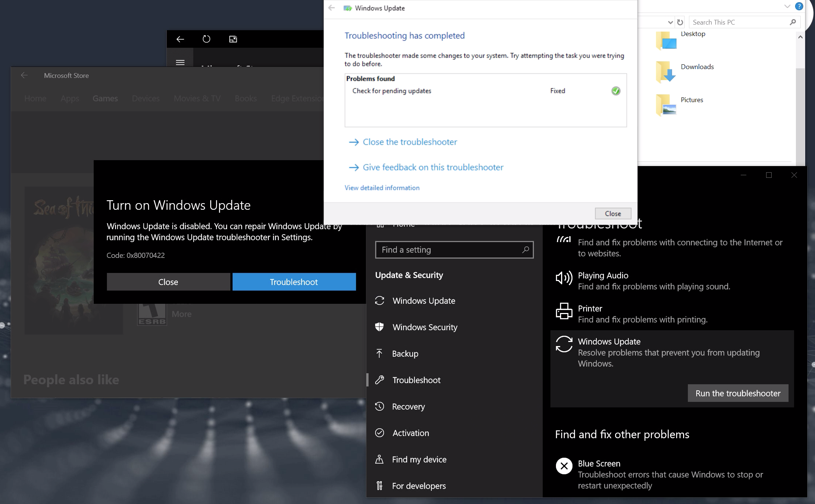
Task: Click the Windows Update sync icon in sidebar
Action: [x=380, y=301]
